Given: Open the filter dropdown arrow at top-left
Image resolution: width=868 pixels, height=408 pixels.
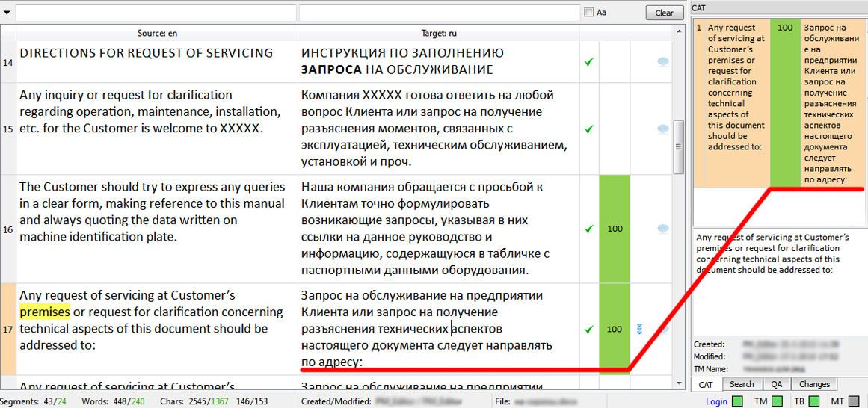Looking at the screenshot, I should [7, 13].
